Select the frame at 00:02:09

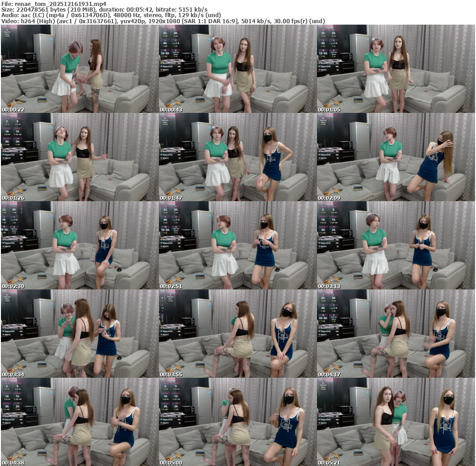(x=396, y=157)
